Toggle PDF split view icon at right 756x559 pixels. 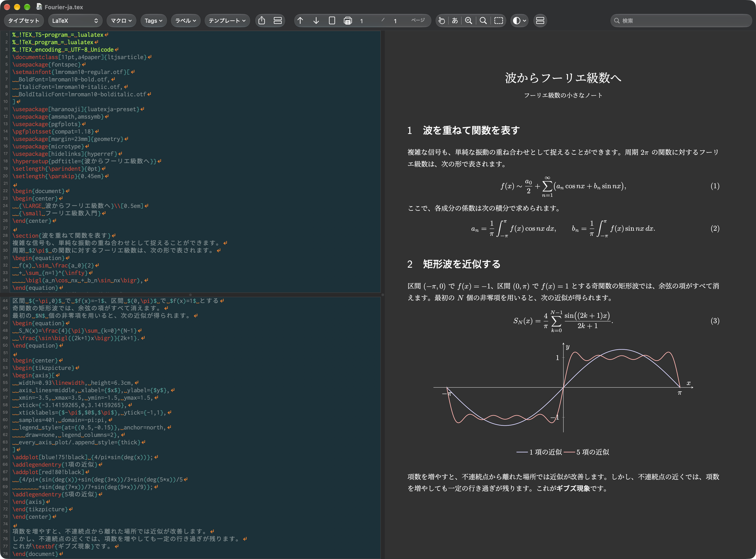pos(540,21)
